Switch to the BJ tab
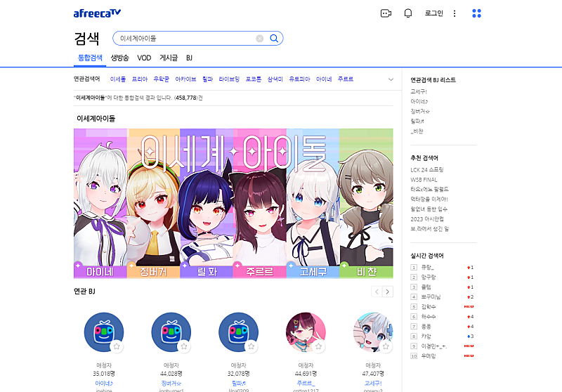The width and height of the screenshot is (562, 392). pos(189,58)
